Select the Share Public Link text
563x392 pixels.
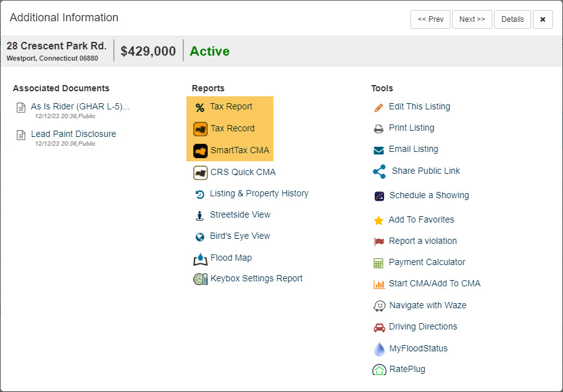click(426, 171)
